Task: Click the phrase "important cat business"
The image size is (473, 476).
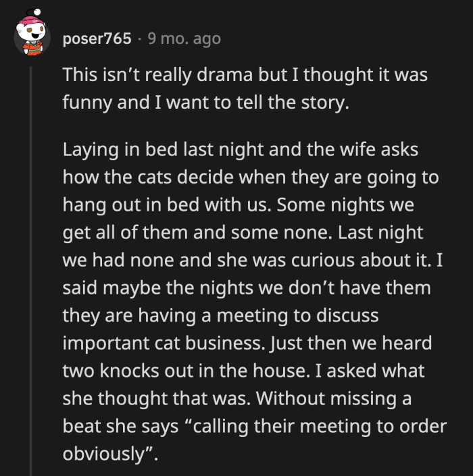Action: coord(161,343)
